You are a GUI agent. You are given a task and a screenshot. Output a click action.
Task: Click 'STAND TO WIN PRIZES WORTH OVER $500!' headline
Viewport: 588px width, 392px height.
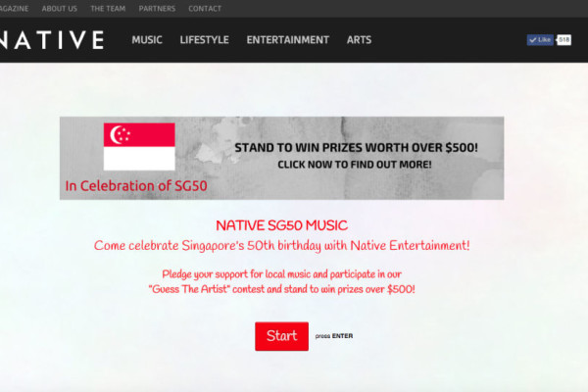[x=357, y=148]
